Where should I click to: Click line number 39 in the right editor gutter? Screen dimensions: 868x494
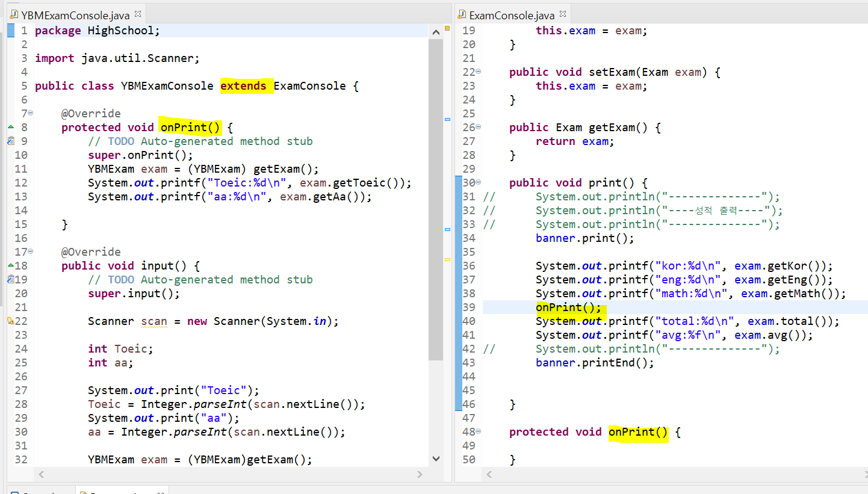[468, 307]
